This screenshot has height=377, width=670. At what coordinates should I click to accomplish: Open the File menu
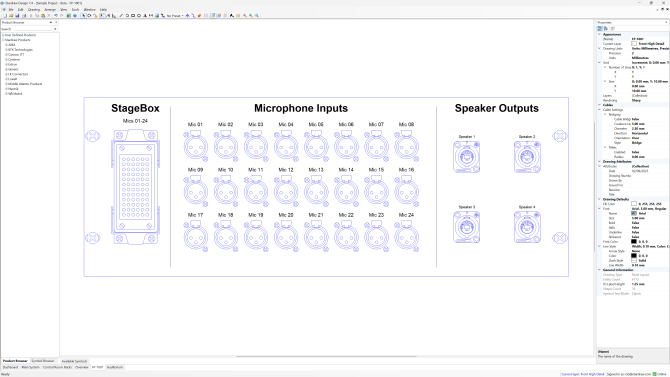point(11,9)
